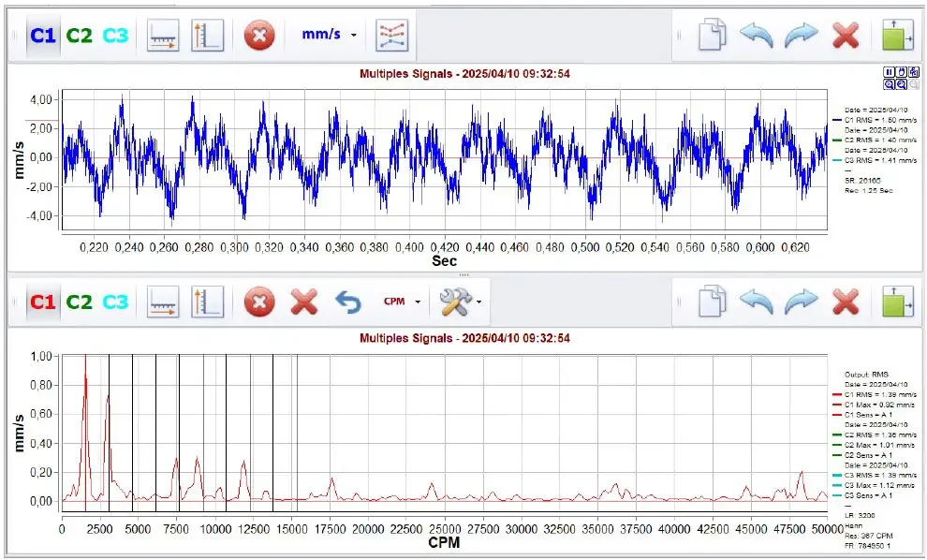Viewport: 927px width, 560px height.
Task: Toggle green C2 channel in waveform toolbar
Action: 80,36
